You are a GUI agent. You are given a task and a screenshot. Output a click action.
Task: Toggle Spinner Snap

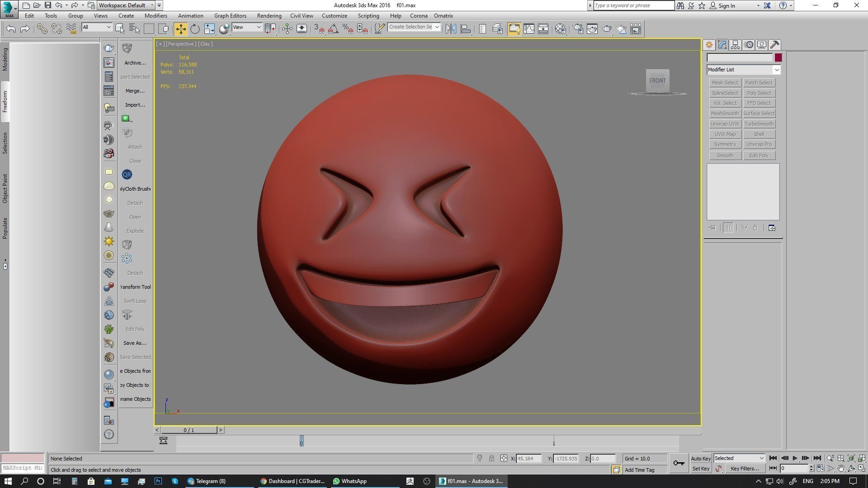(363, 29)
